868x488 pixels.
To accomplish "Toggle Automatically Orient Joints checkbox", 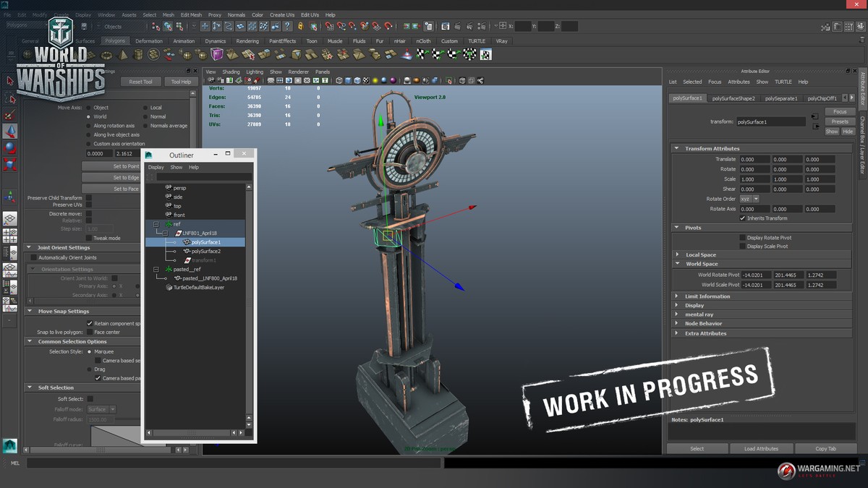I will (x=33, y=257).
